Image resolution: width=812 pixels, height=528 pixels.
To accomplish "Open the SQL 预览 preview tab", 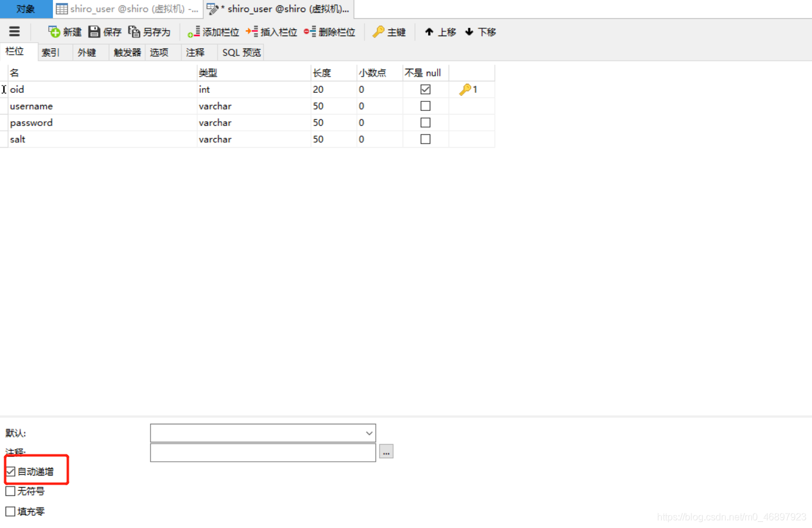I will pyautogui.click(x=241, y=52).
